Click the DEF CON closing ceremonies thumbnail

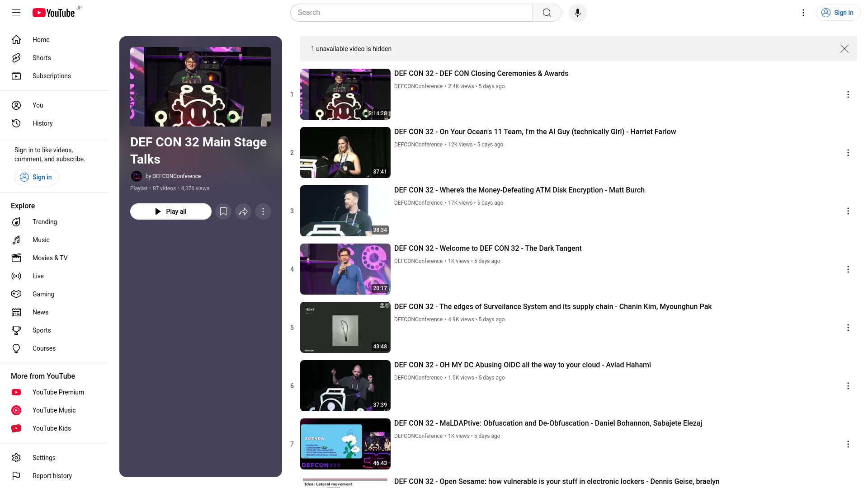(345, 94)
